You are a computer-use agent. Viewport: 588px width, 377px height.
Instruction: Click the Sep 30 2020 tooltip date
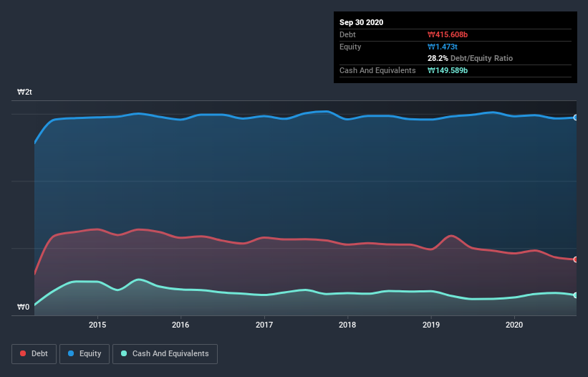tap(362, 22)
